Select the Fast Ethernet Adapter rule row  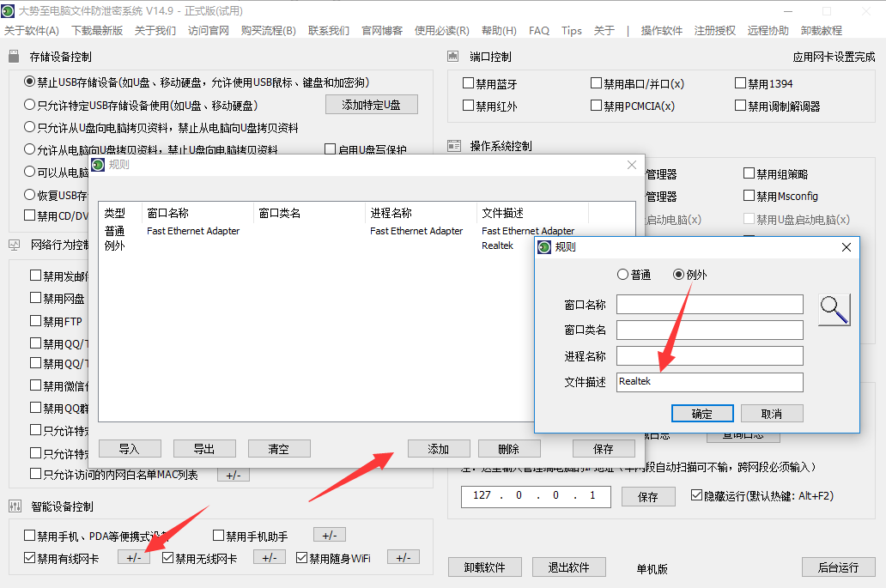[193, 231]
